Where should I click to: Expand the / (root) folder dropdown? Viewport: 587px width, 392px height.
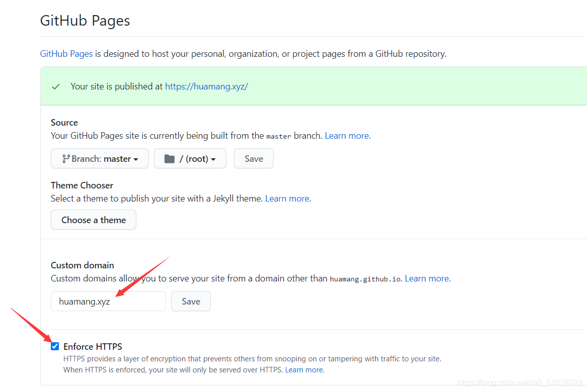coord(190,159)
